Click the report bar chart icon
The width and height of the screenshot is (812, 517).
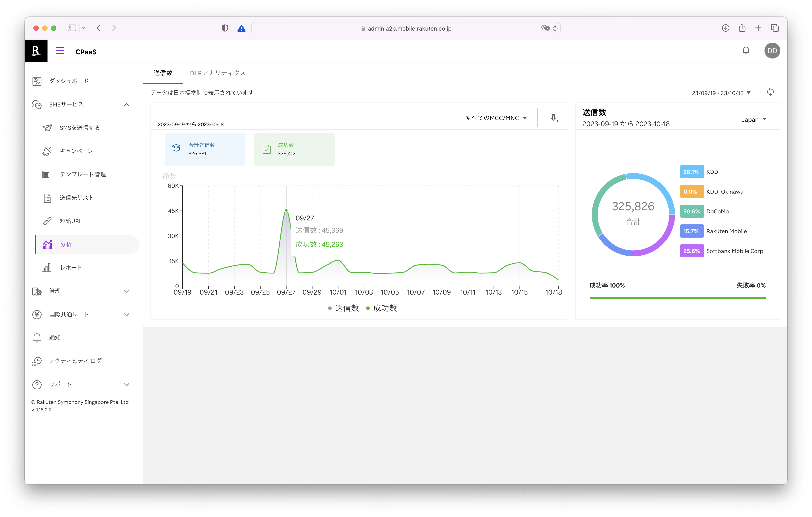pos(47,268)
